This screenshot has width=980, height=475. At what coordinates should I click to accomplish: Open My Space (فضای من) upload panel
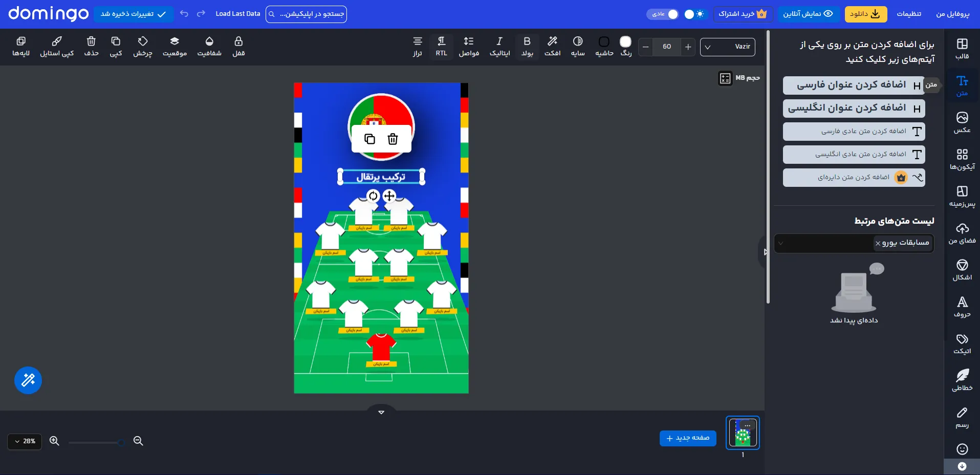962,233
